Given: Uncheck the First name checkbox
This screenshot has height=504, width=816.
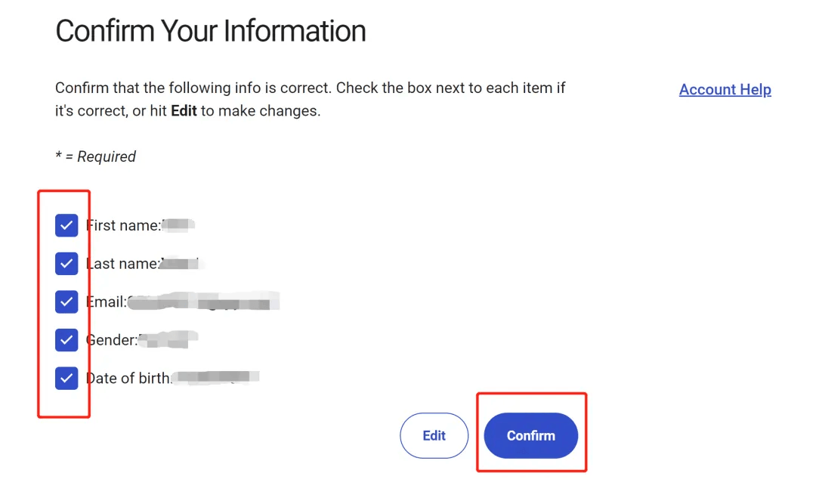Looking at the screenshot, I should (66, 225).
